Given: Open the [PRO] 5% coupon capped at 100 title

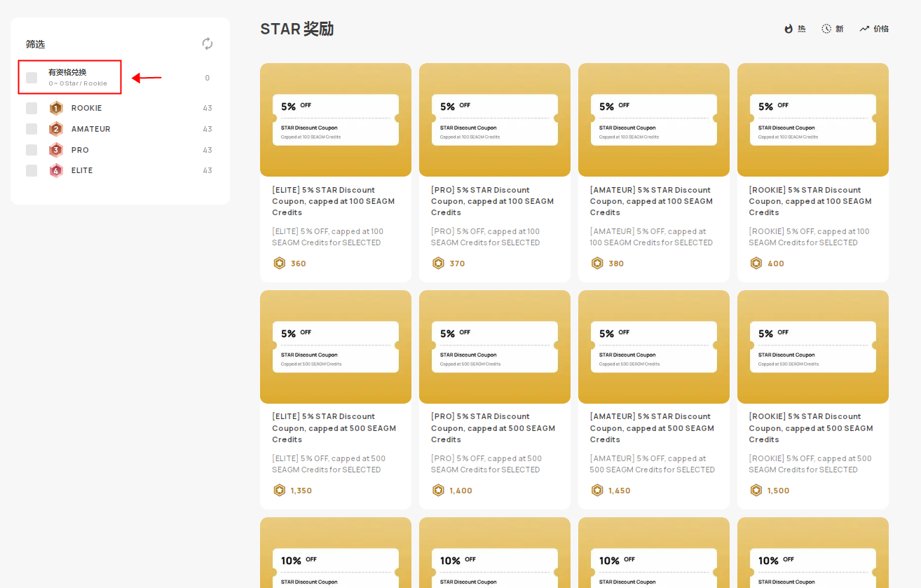Looking at the screenshot, I should point(493,201).
